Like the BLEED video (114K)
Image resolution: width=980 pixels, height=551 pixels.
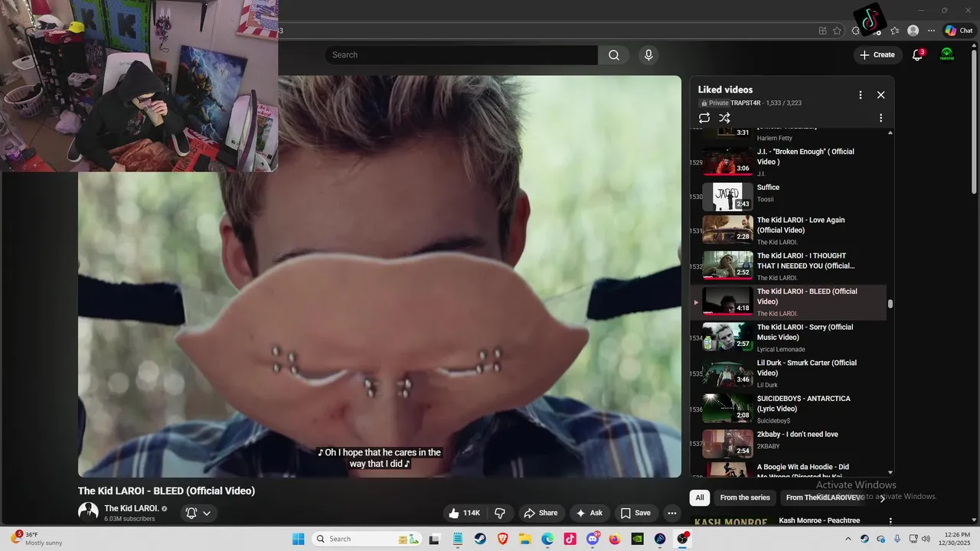pyautogui.click(x=464, y=513)
